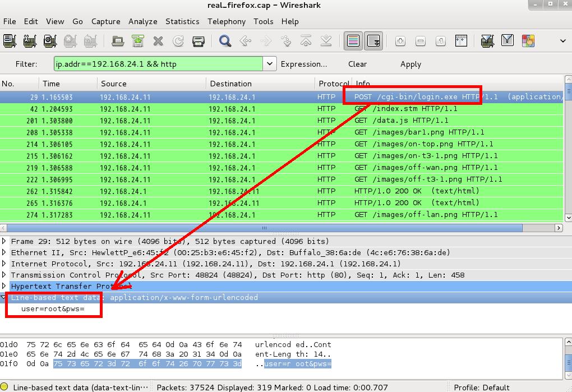Apply the display filter
The image size is (572, 392).
pos(410,64)
